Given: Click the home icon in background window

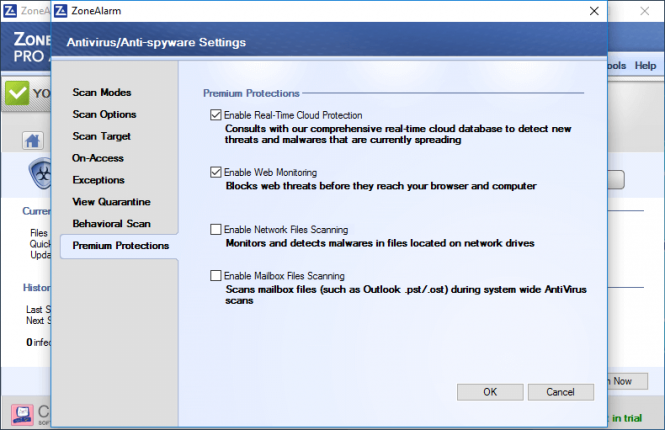Looking at the screenshot, I should coord(33,140).
